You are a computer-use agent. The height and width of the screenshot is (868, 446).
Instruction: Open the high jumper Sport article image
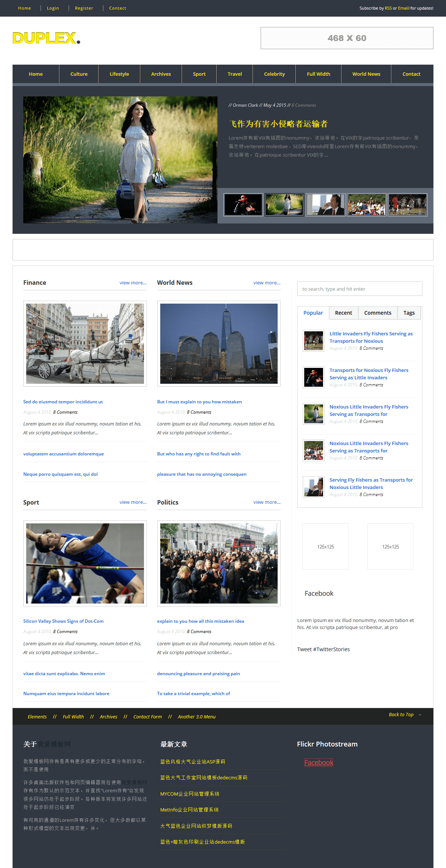point(85,563)
